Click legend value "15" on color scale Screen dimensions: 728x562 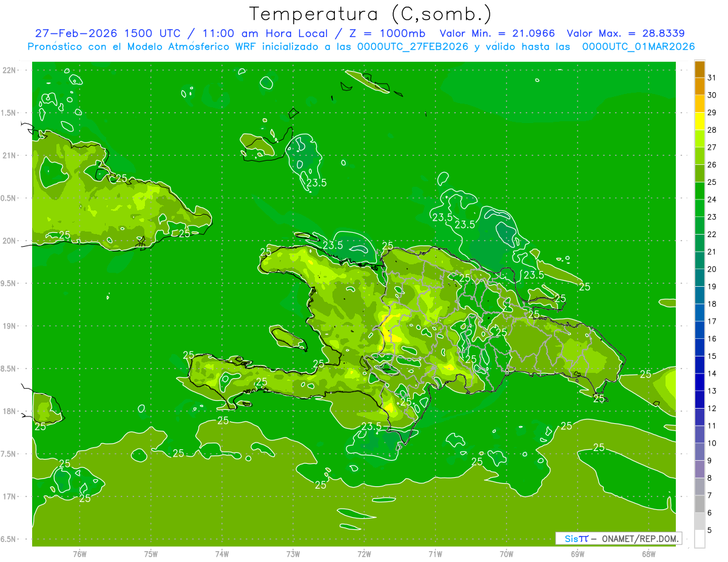click(712, 356)
